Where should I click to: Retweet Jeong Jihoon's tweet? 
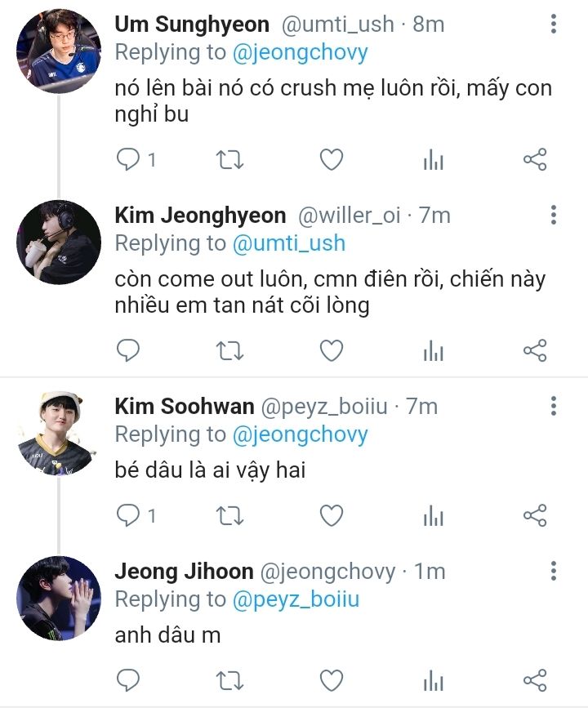(x=229, y=679)
